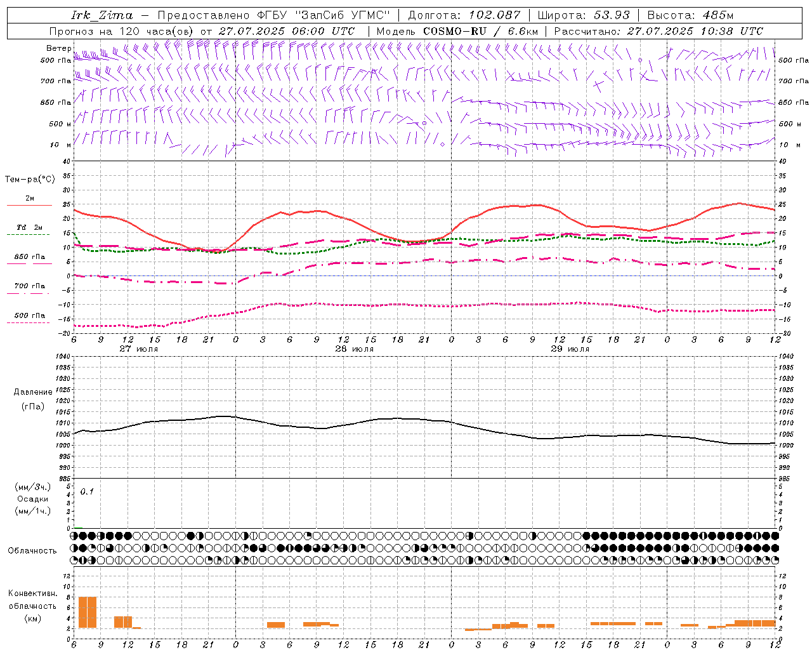812x650 pixels.
Task: Click the '(гПа)' unit under Давление
Action: (x=32, y=407)
